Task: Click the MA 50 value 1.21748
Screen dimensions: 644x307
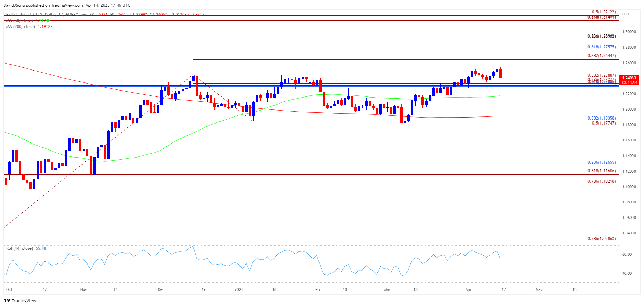Action: 43,21
